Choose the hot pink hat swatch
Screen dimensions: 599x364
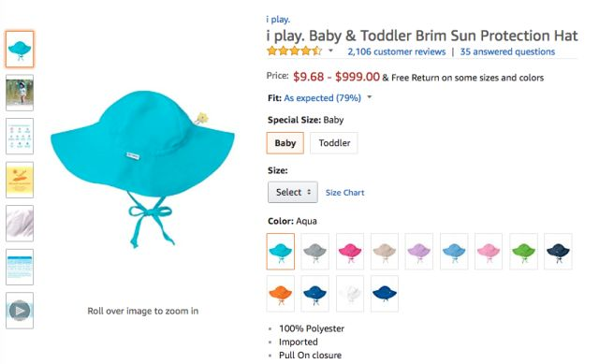pos(350,252)
